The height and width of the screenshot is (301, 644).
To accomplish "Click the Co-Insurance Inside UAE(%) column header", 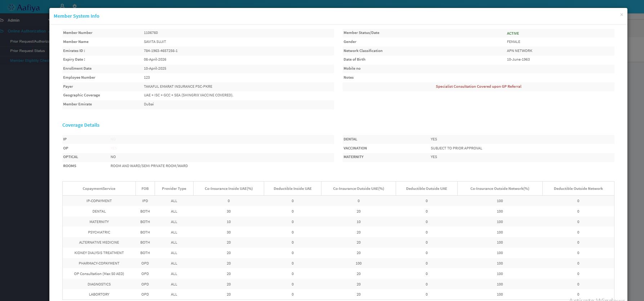I will [x=228, y=188].
